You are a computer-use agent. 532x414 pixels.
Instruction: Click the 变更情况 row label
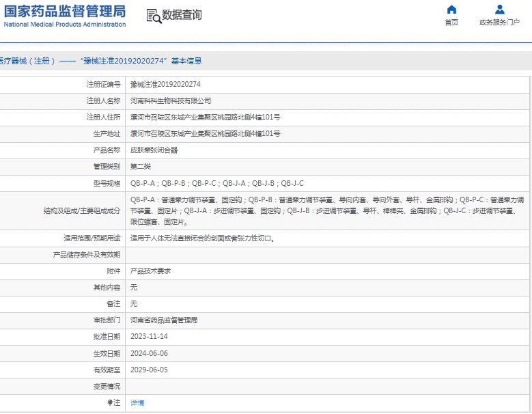[107, 387]
